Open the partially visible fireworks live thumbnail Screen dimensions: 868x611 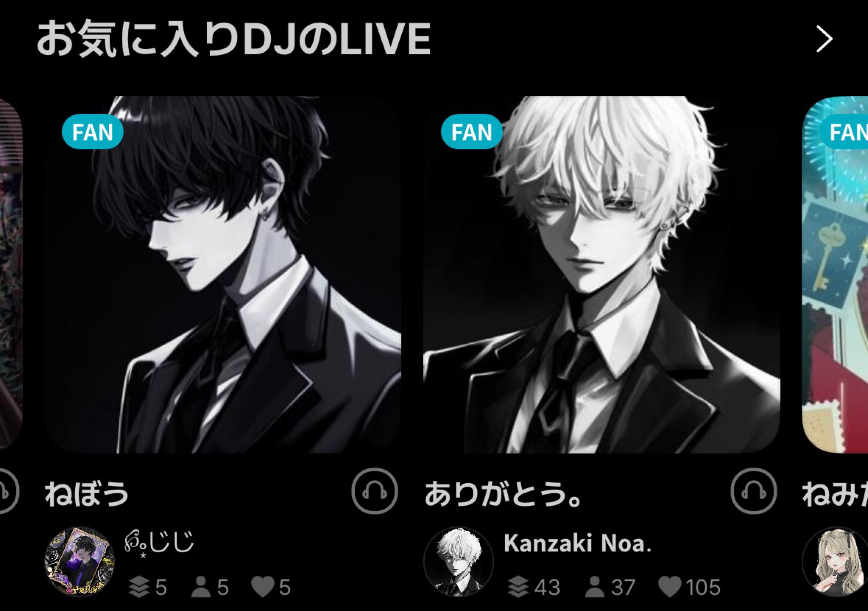(x=835, y=274)
